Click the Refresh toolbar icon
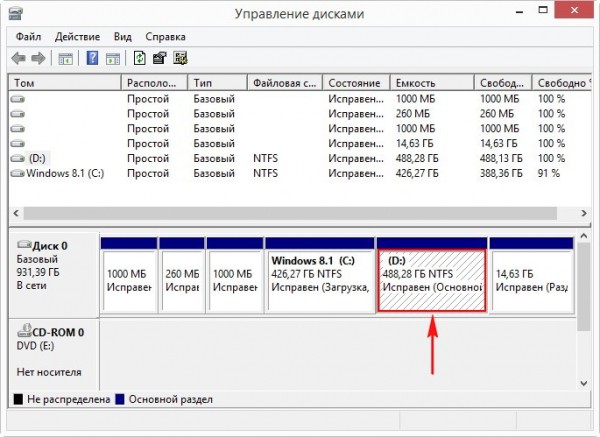Screen dimensions: 600x437 point(139,58)
